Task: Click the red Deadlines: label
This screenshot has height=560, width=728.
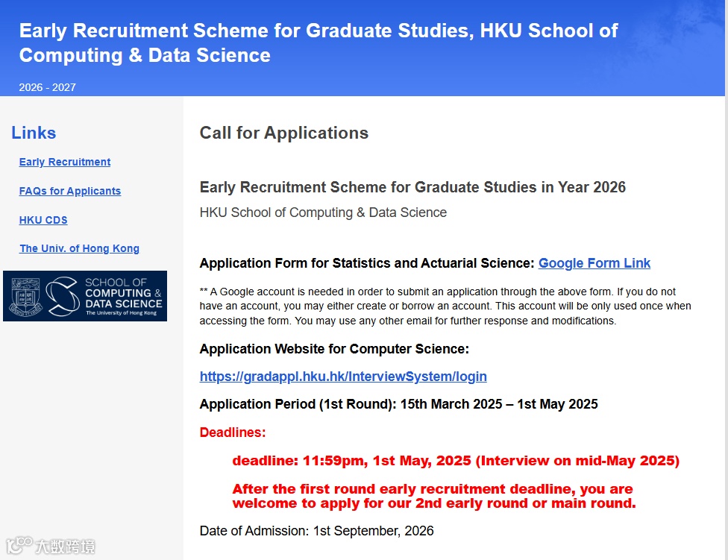Action: (233, 432)
